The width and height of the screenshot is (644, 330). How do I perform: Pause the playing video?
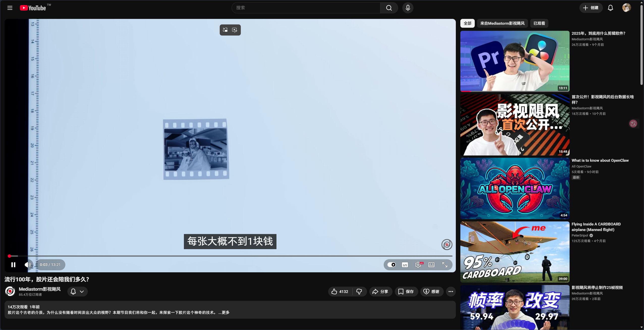coord(13,265)
